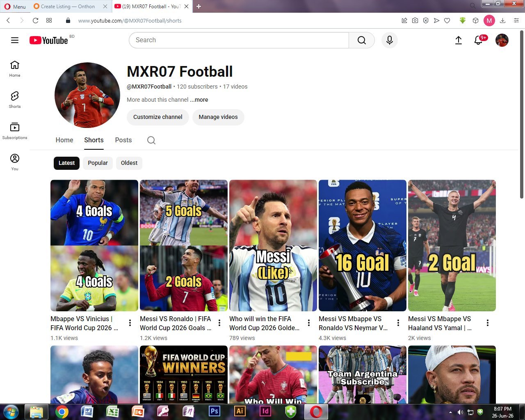Open the notifications bell
The width and height of the screenshot is (525, 420).
tap(478, 40)
